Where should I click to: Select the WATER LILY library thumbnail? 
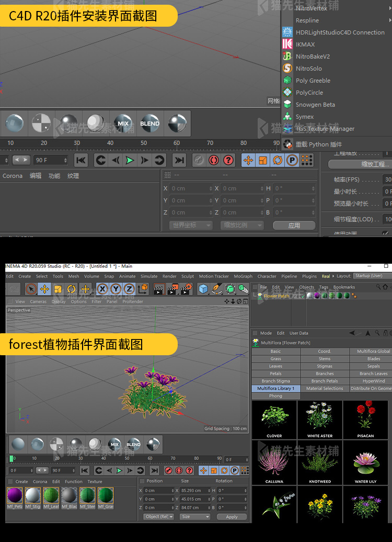coord(365,462)
